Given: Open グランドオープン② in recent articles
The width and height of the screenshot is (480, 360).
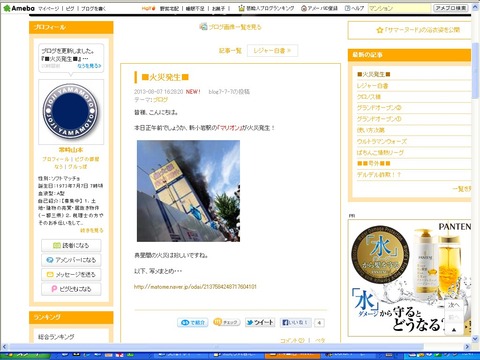Looking at the screenshot, I should [x=379, y=108].
